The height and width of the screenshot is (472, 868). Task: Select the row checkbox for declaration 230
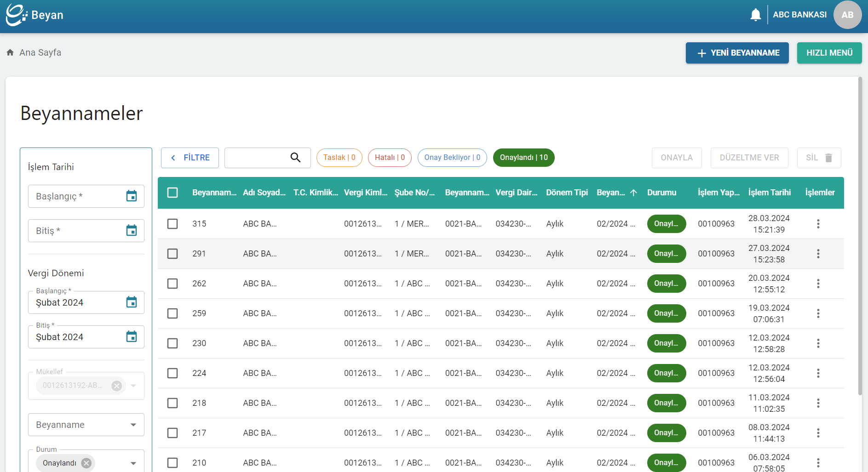point(172,343)
